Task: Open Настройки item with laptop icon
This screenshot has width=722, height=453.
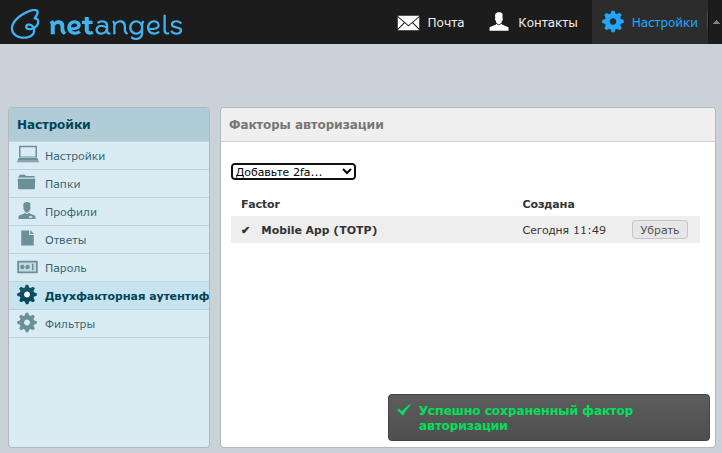Action: pyautogui.click(x=28, y=155)
